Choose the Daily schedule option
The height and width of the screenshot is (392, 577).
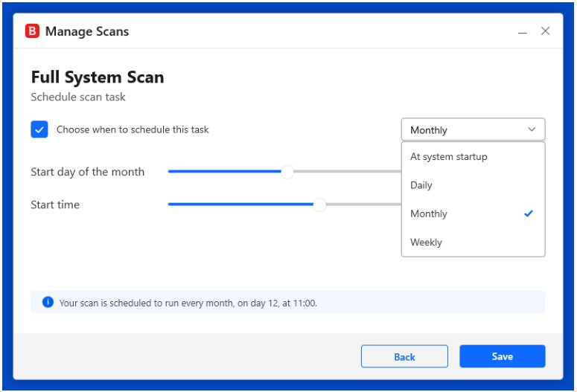coord(421,185)
